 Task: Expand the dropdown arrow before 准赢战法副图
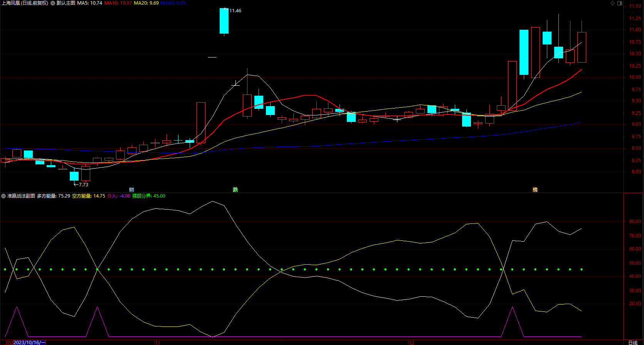(x=3, y=196)
